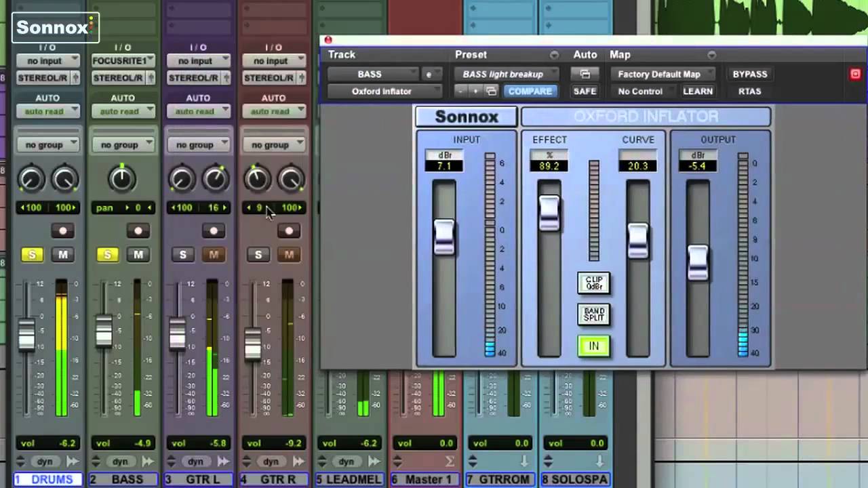Arm record on the DRUMS track
The image size is (868, 488).
63,231
